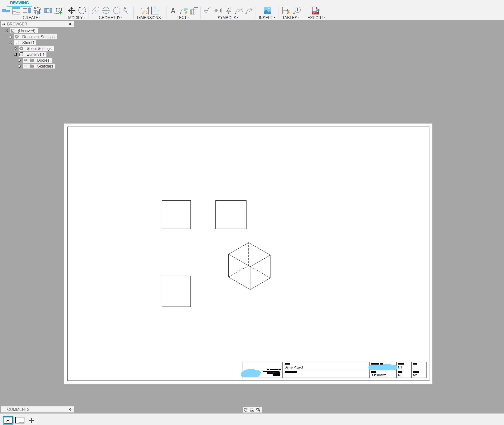Open the TABLES menu
The height and width of the screenshot is (425, 504).
click(291, 18)
